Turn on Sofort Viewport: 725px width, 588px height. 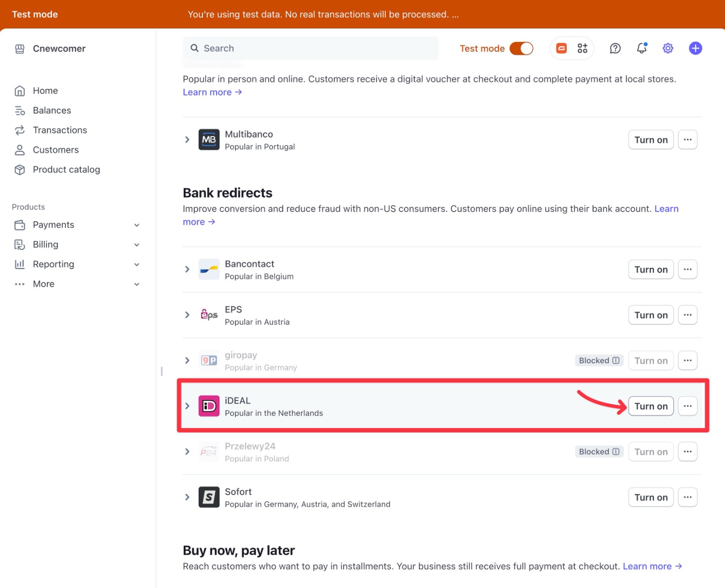click(x=651, y=497)
